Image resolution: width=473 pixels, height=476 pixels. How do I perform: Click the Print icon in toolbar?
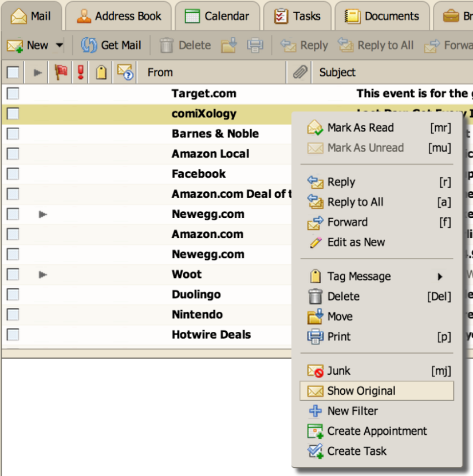tap(255, 45)
